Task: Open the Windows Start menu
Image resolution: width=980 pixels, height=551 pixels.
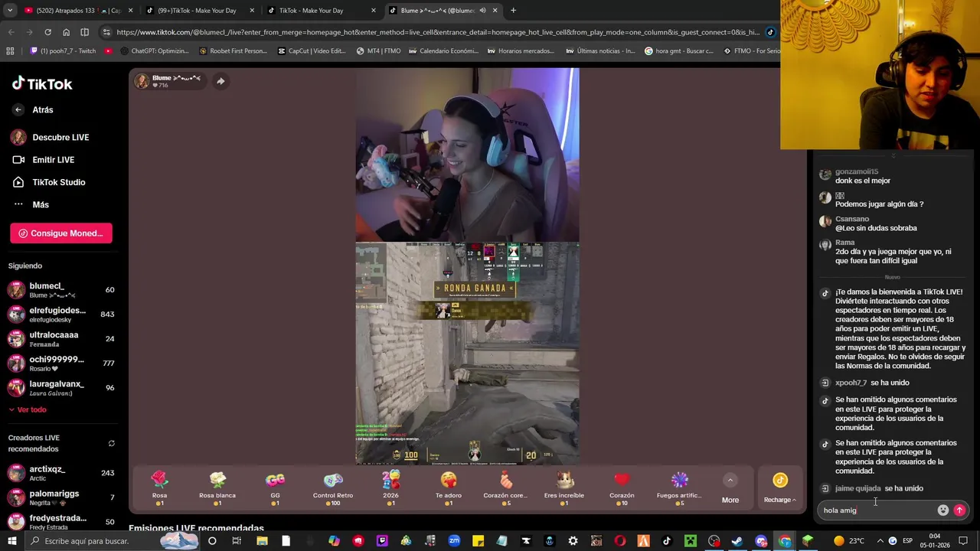Action: tap(11, 541)
